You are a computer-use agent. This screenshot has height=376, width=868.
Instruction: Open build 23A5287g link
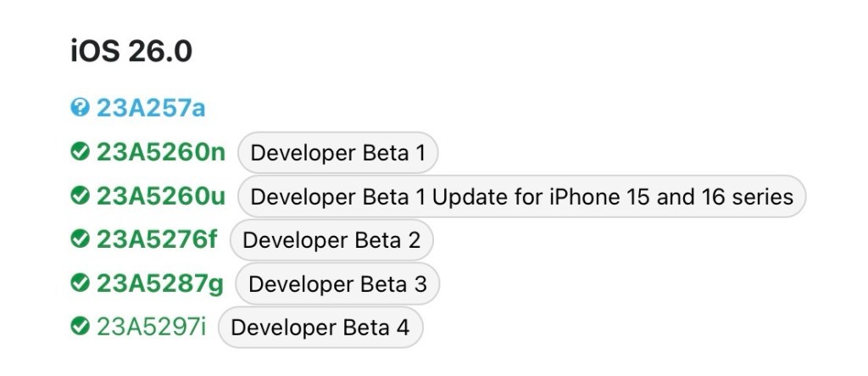coord(159,283)
